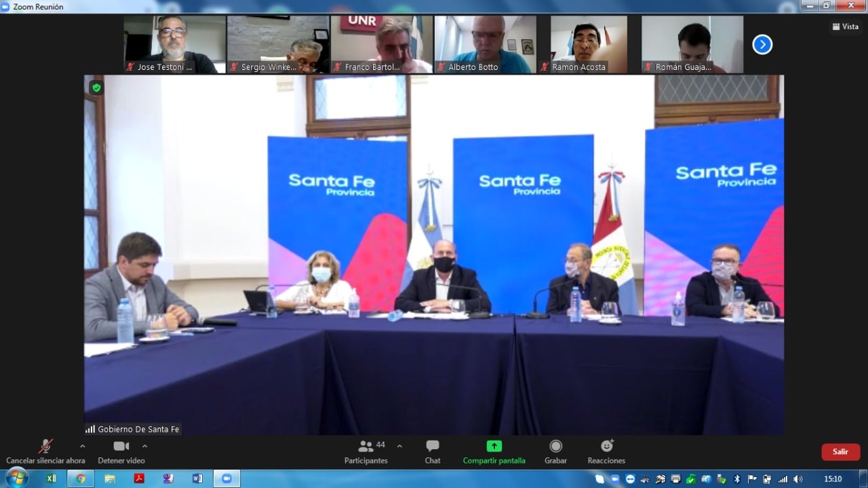Open Action Center flag icon

(x=752, y=479)
